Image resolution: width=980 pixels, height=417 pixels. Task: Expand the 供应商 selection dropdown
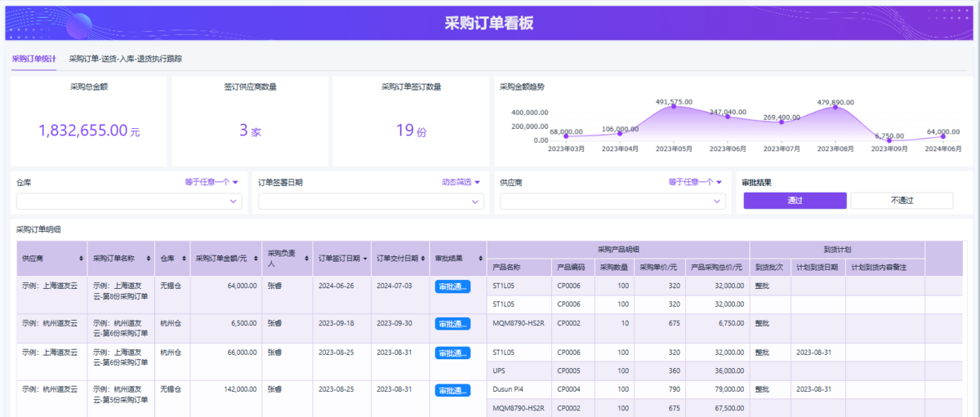click(x=612, y=202)
